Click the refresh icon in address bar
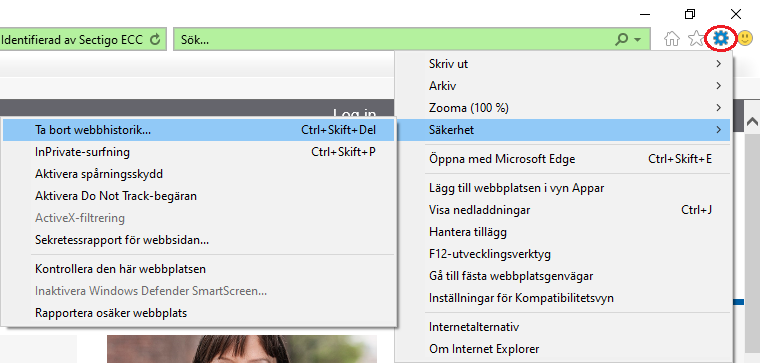The width and height of the screenshot is (760, 363). coord(155,40)
